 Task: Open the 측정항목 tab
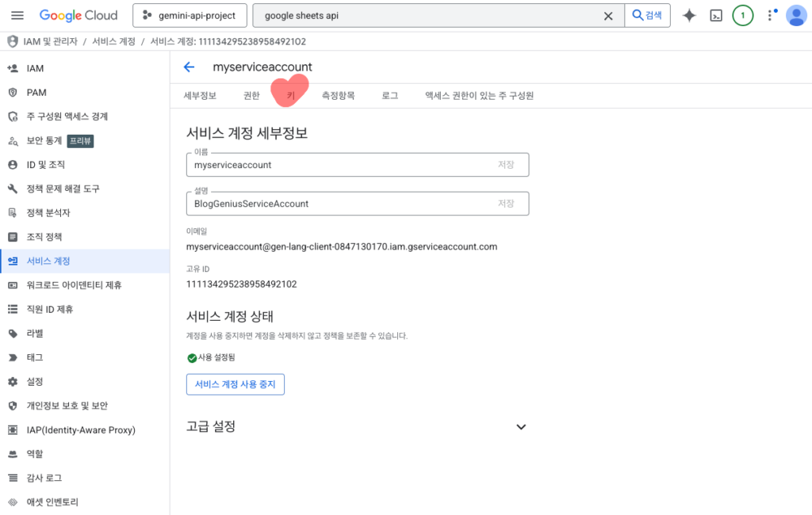338,96
